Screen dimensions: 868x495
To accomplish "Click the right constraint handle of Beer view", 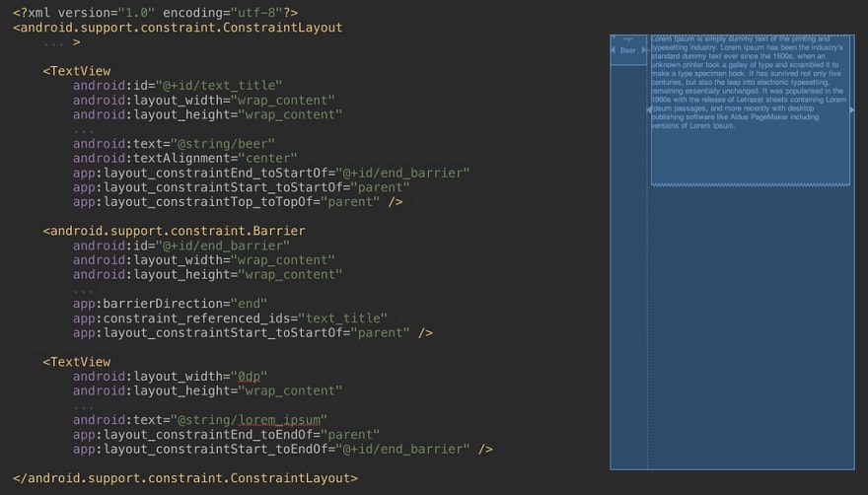I will coord(644,50).
